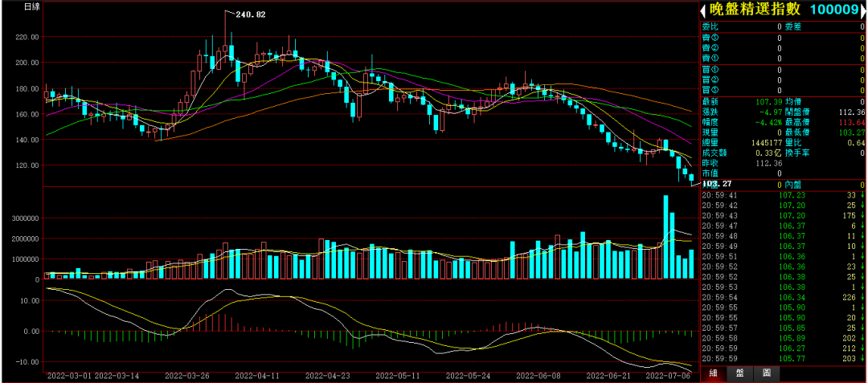The width and height of the screenshot is (868, 383).
Task: Click the 委比 label
Action: (710, 26)
